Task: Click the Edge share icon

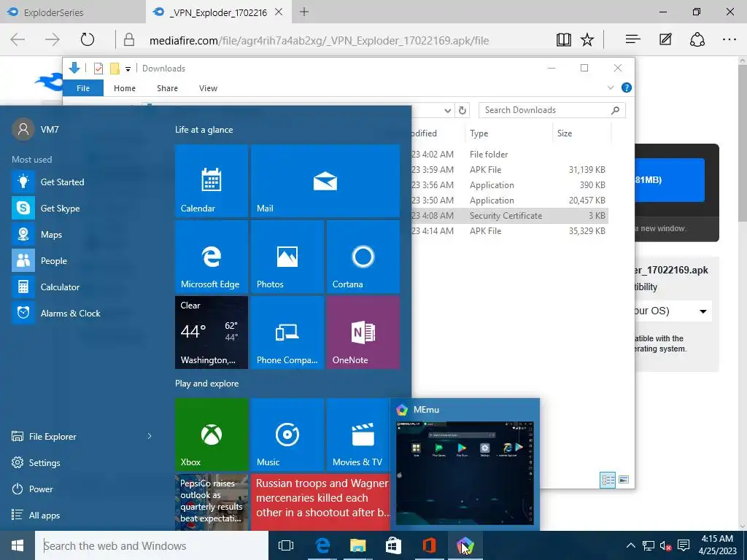Action: (x=697, y=39)
